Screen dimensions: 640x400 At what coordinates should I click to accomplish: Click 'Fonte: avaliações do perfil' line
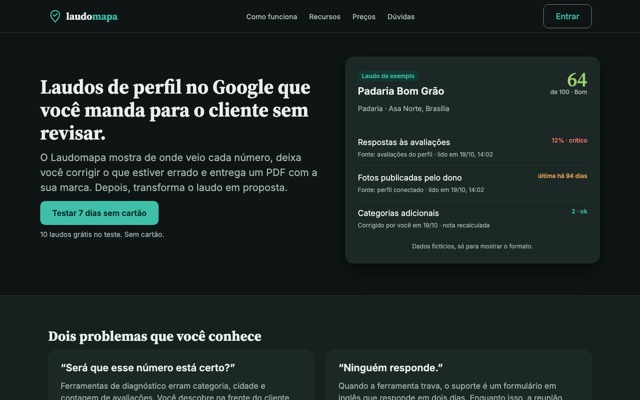coord(425,154)
